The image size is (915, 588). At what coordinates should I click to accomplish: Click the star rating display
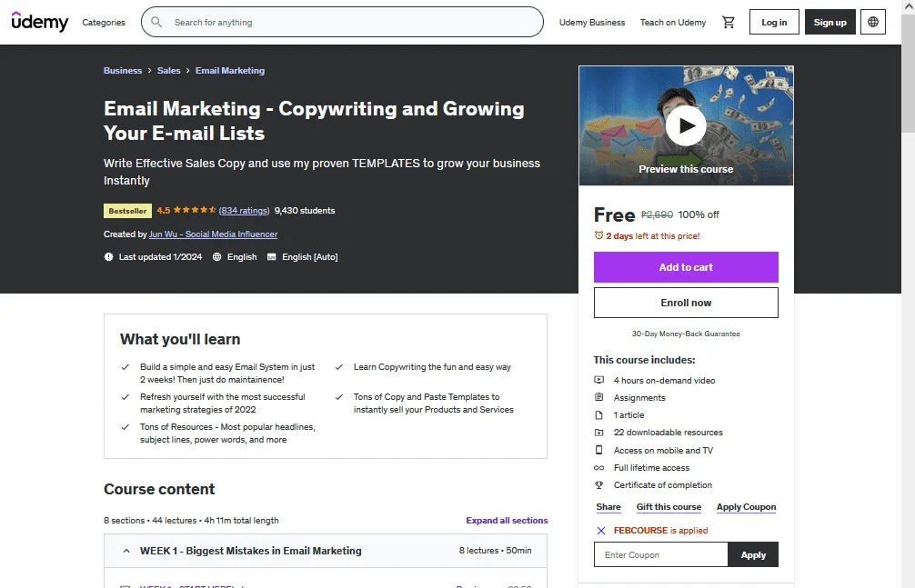[195, 210]
